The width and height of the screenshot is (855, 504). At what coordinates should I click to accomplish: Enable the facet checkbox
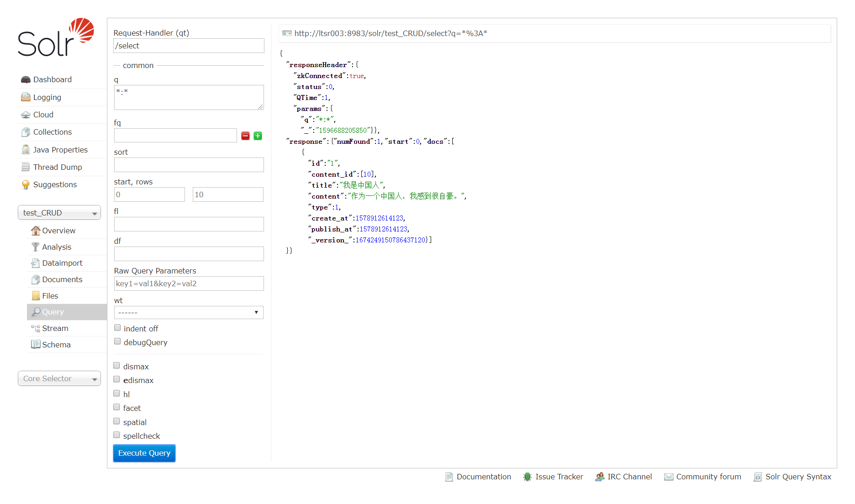(117, 407)
